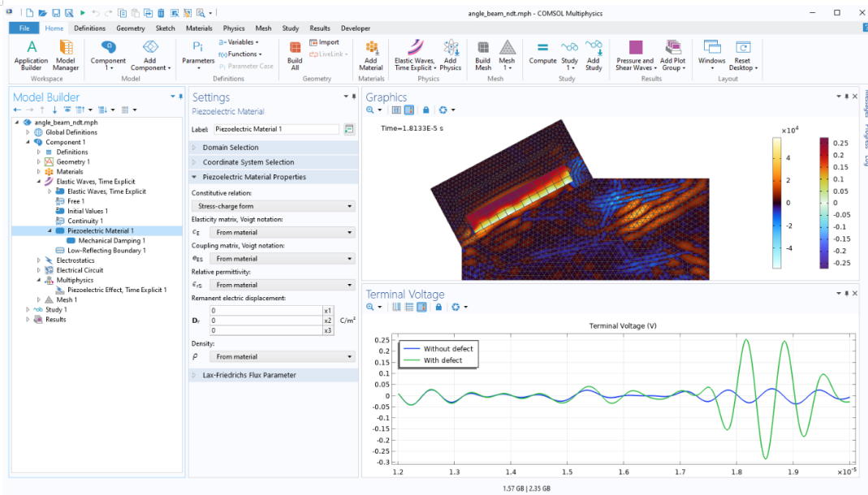Open the Windows layout menu
The image size is (868, 495).
tap(711, 55)
